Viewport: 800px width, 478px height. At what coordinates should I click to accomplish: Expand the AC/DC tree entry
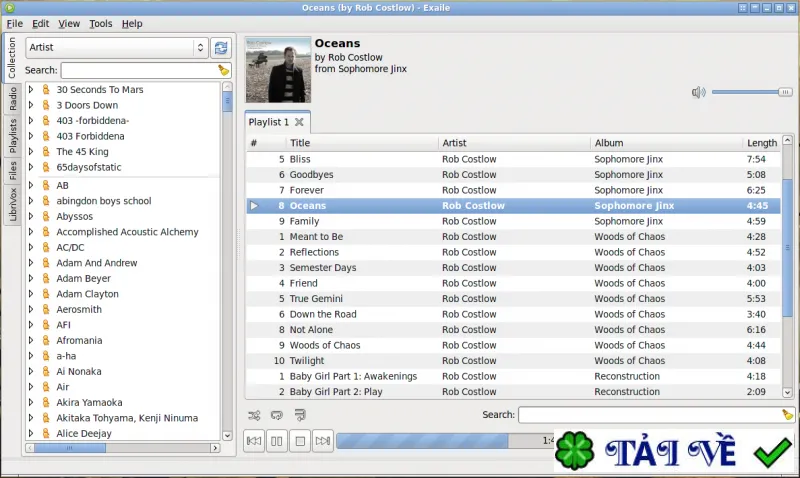(31, 247)
